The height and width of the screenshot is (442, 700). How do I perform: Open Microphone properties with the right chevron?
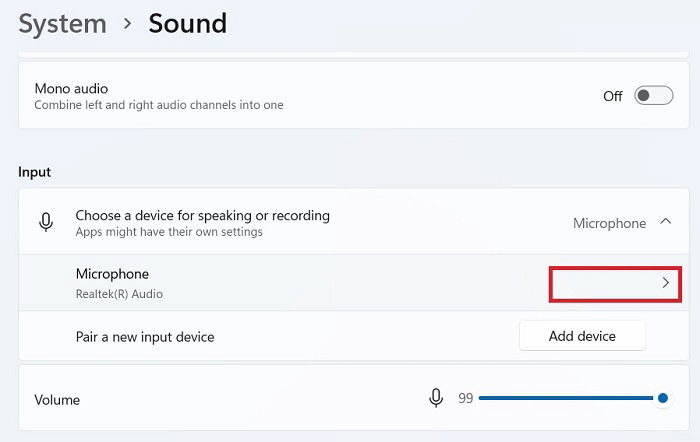pyautogui.click(x=665, y=283)
